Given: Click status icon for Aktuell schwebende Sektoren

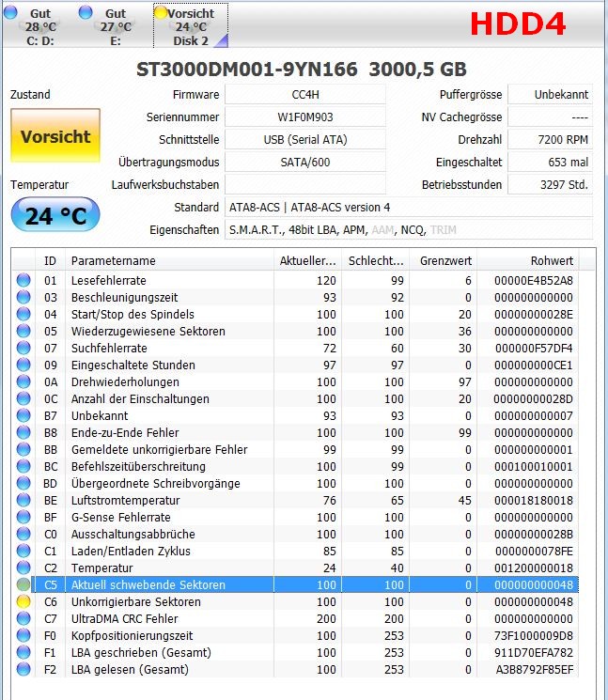Looking at the screenshot, I should click(x=23, y=584).
